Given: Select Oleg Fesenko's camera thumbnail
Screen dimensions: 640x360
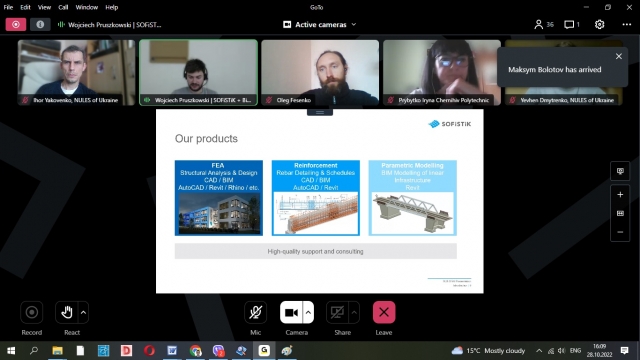Looking at the screenshot, I should (320, 72).
